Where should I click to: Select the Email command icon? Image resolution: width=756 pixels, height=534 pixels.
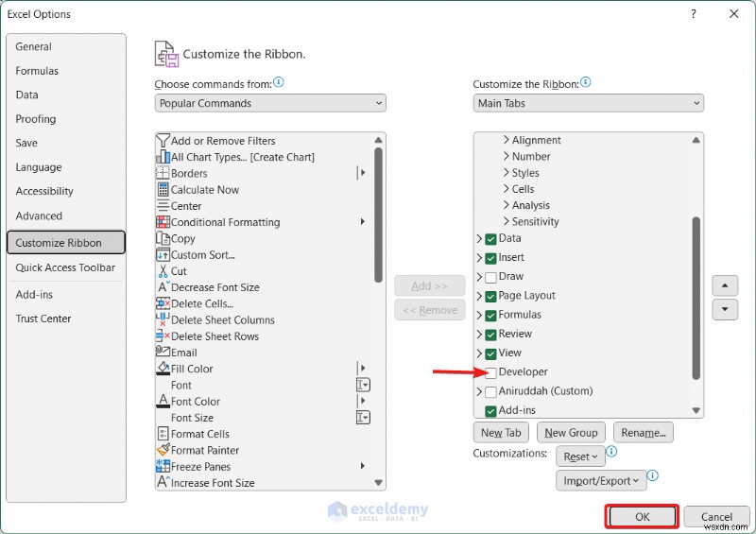coord(163,352)
